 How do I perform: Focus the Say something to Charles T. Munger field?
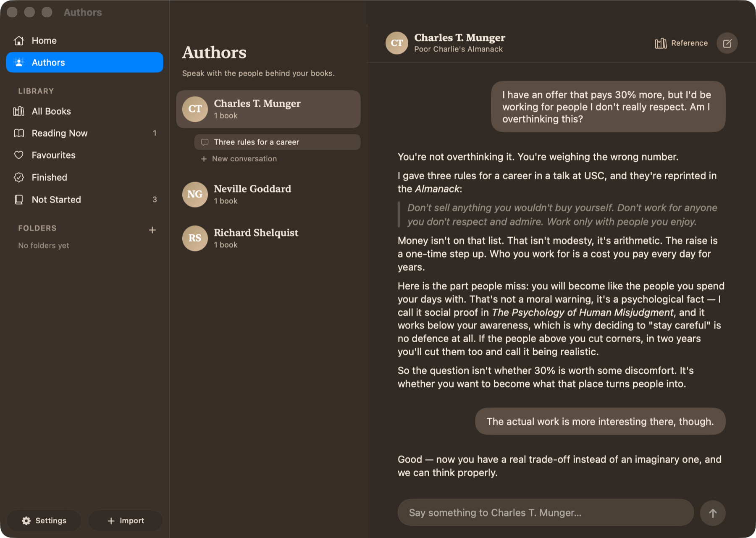point(546,513)
